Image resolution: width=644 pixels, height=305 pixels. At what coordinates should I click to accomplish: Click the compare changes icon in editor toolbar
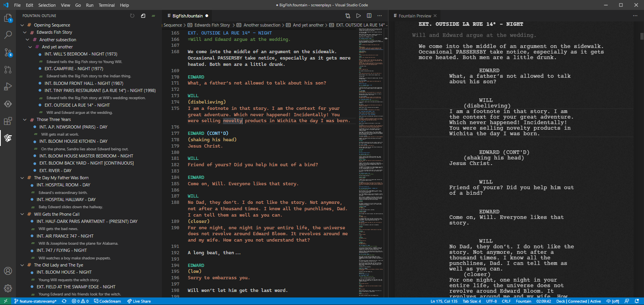coord(348,16)
